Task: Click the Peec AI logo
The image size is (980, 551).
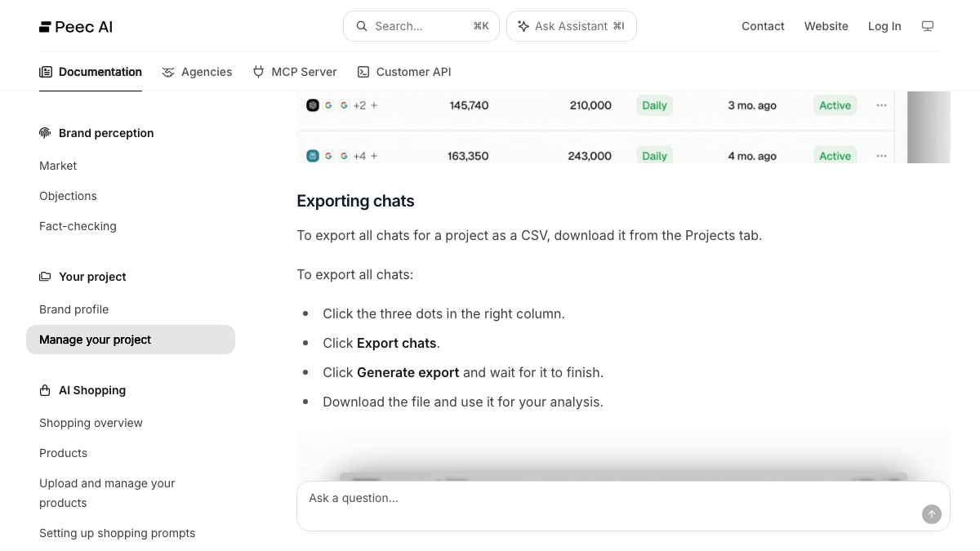Action: (76, 27)
